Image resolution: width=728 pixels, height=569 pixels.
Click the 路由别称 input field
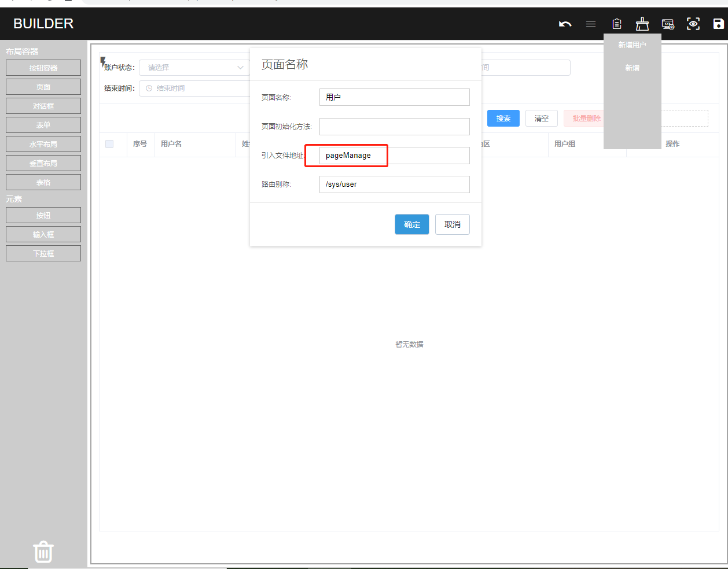point(395,184)
